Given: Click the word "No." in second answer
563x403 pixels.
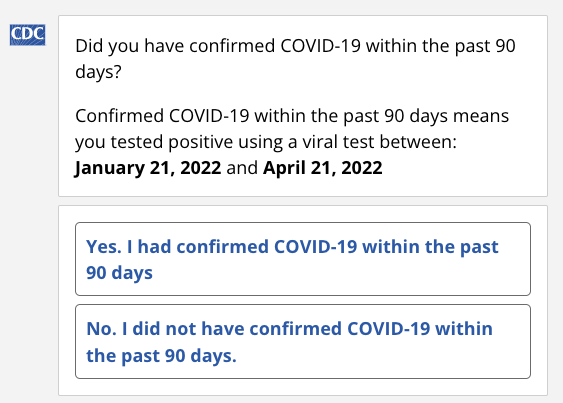Looking at the screenshot, I should (x=102, y=329).
